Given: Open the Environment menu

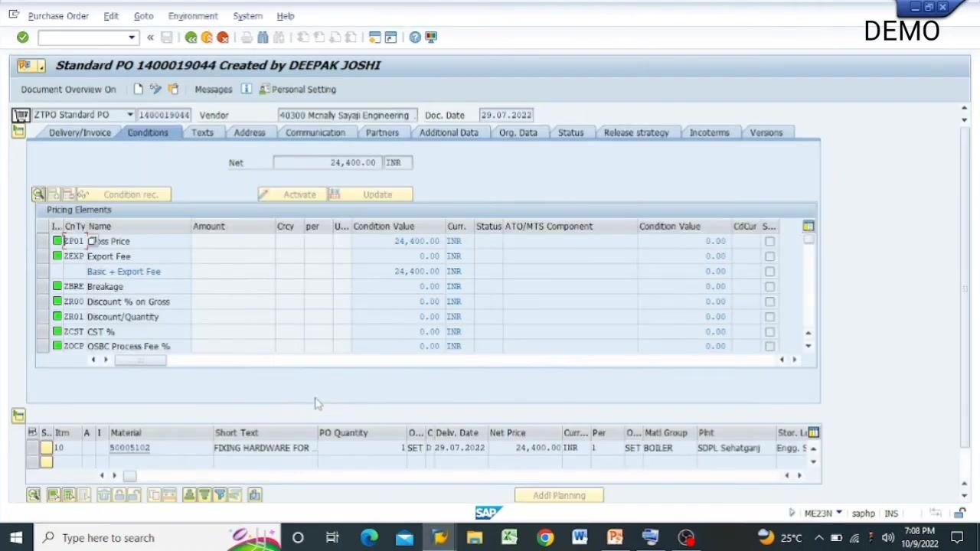Looking at the screenshot, I should tap(193, 16).
